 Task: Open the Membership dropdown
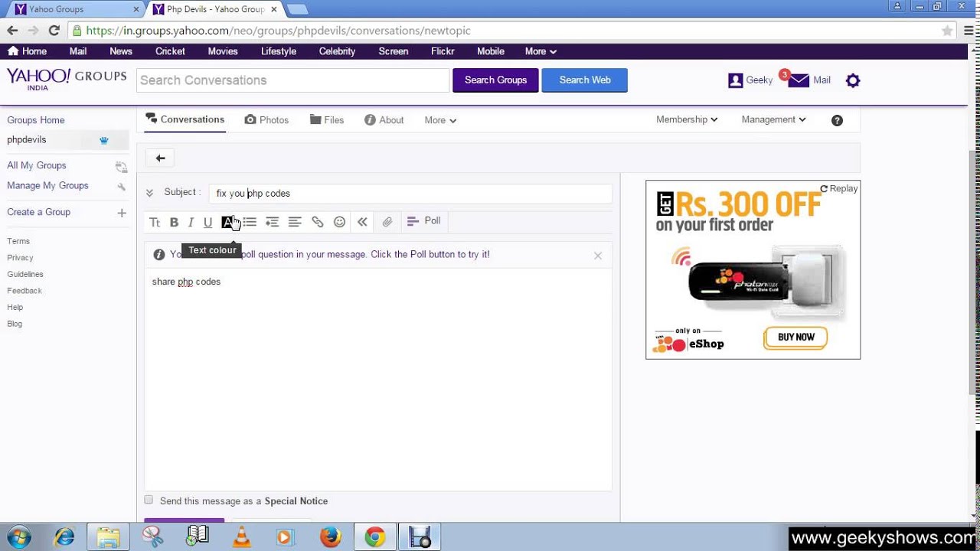point(686,119)
